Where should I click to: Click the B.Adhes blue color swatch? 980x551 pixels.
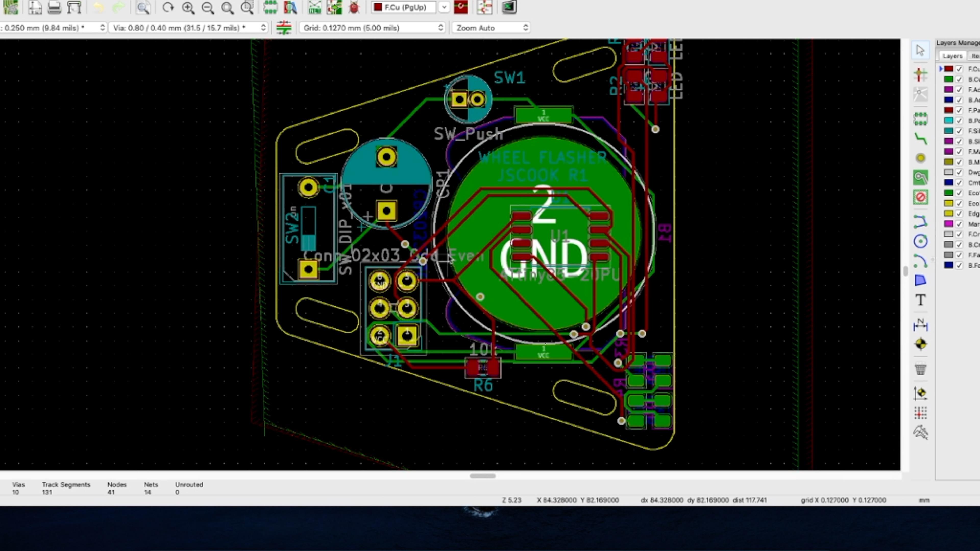[x=948, y=100]
